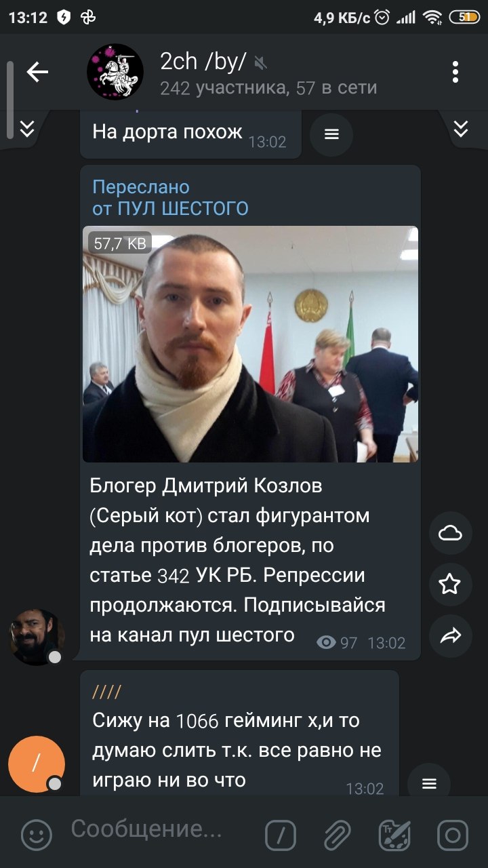Open the three-dot chat options menu
Viewport: 488px width, 868px height.
pos(455,72)
